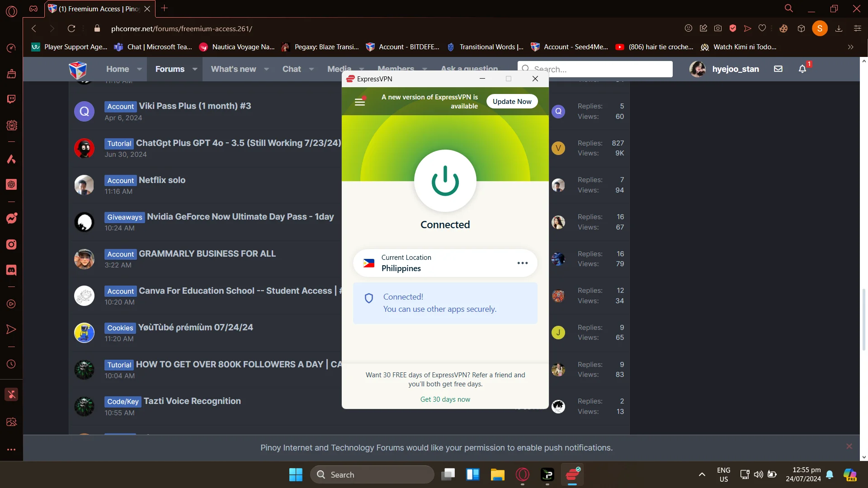868x488 pixels.
Task: Open What's new nav item
Action: 233,69
